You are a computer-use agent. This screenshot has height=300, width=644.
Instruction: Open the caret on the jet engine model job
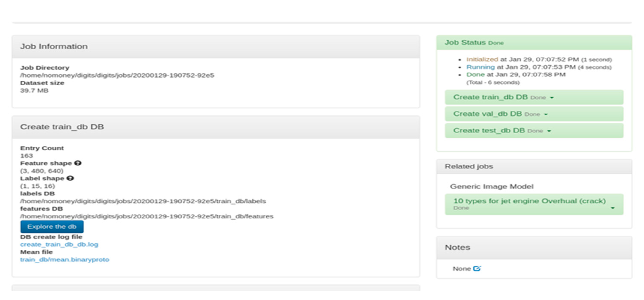[x=613, y=208]
